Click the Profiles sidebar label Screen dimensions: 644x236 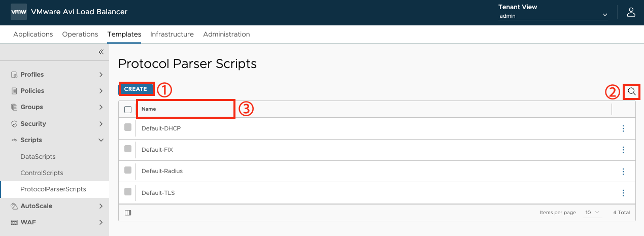coord(32,75)
